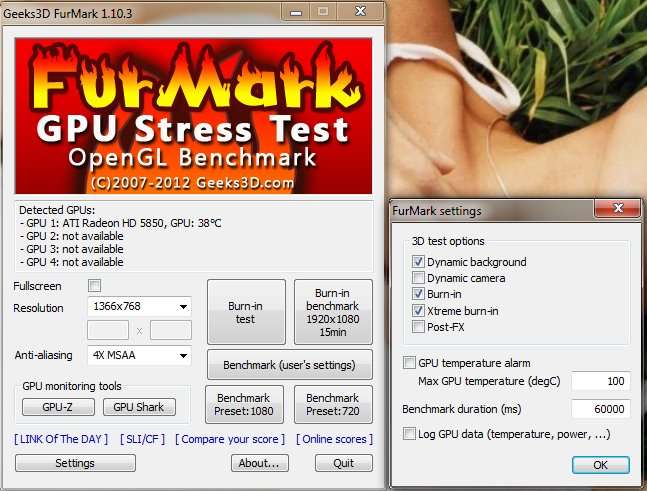This screenshot has width=647, height=491.
Task: Click the 3D test options group label
Action: click(448, 241)
